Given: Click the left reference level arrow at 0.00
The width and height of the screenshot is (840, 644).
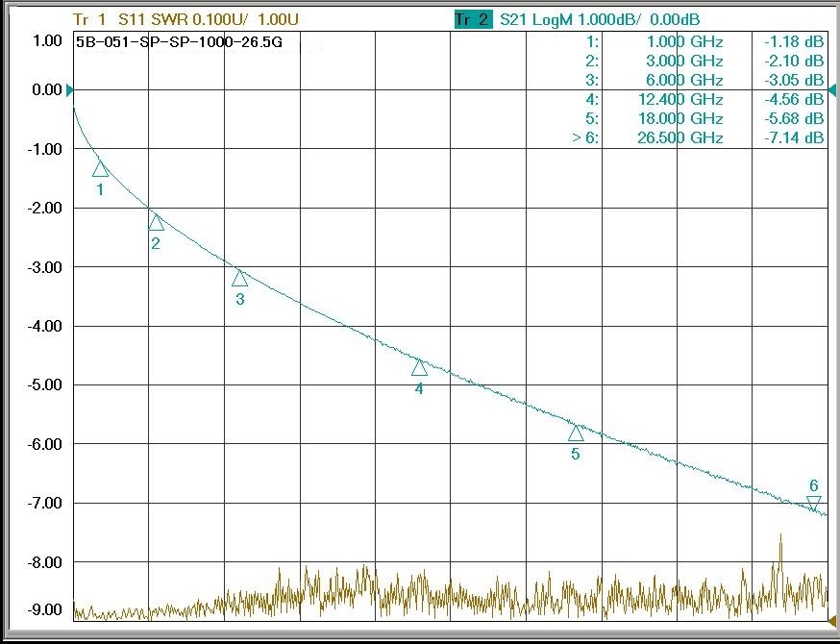Looking at the screenshot, I should 69,90.
